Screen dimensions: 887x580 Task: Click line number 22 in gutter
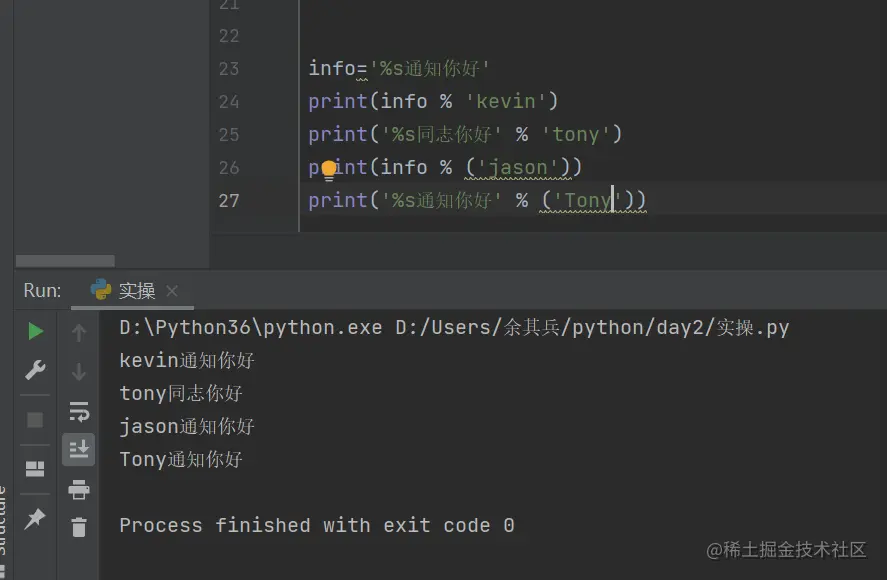pyautogui.click(x=229, y=36)
